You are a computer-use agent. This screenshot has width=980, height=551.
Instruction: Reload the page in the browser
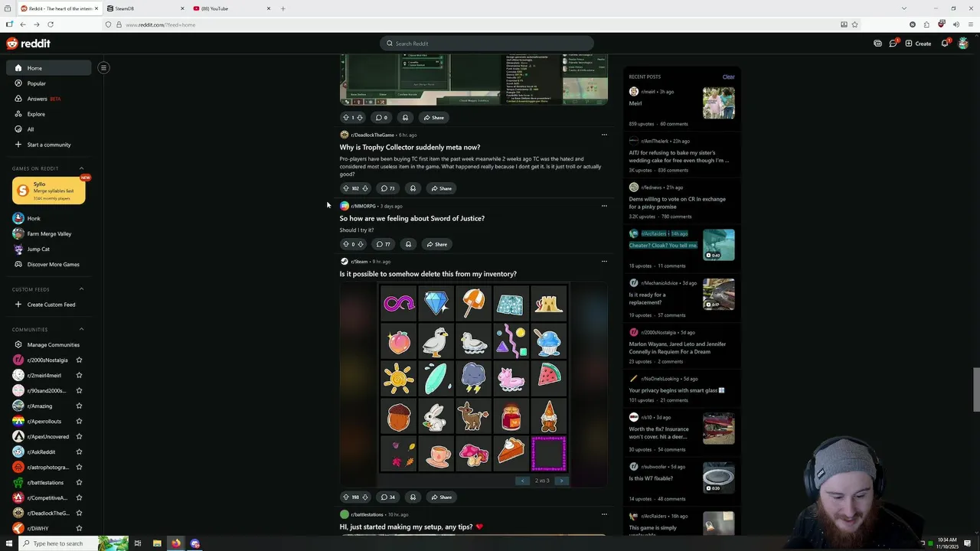(x=50, y=24)
